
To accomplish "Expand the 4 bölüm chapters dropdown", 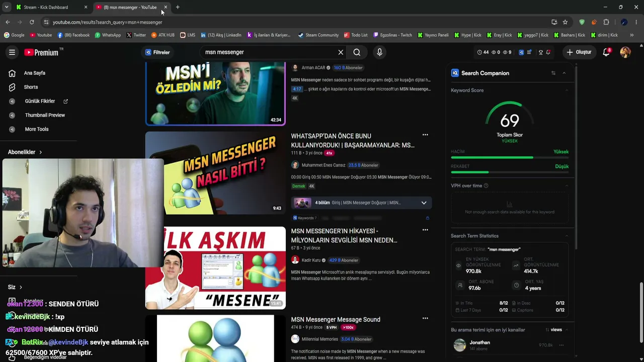I will 424,203.
